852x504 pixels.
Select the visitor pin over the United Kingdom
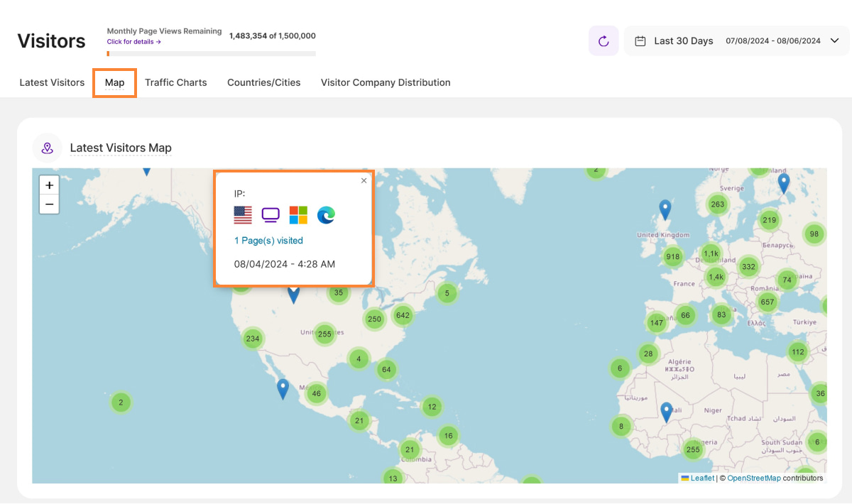665,208
